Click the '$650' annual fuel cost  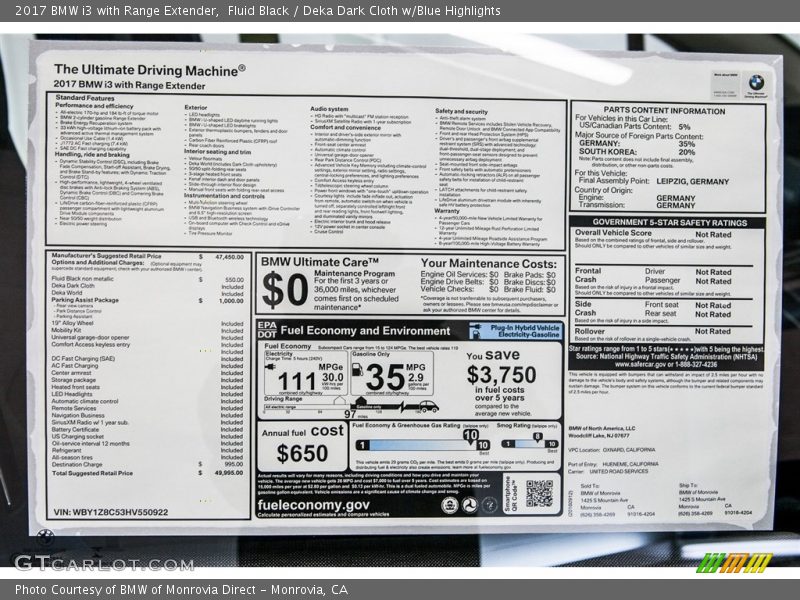click(302, 454)
